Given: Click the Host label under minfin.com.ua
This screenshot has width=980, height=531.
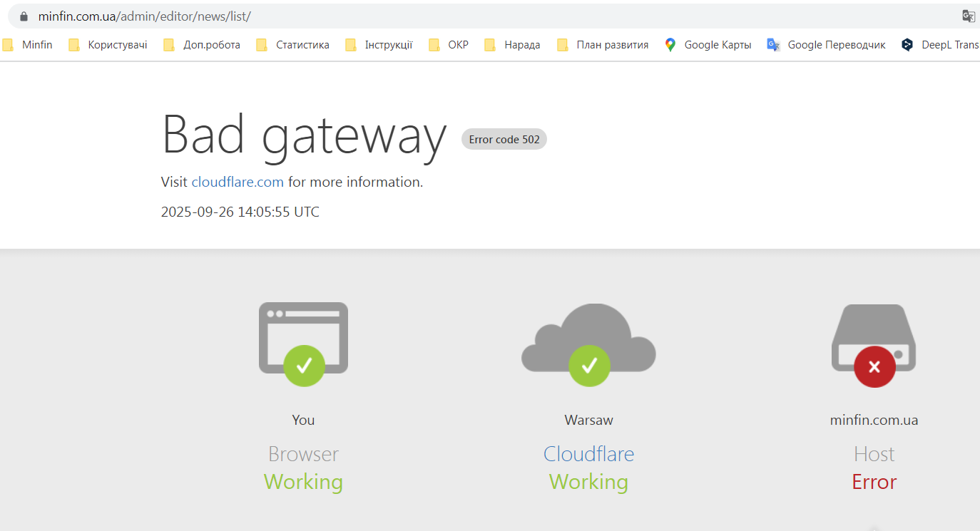Looking at the screenshot, I should (874, 454).
